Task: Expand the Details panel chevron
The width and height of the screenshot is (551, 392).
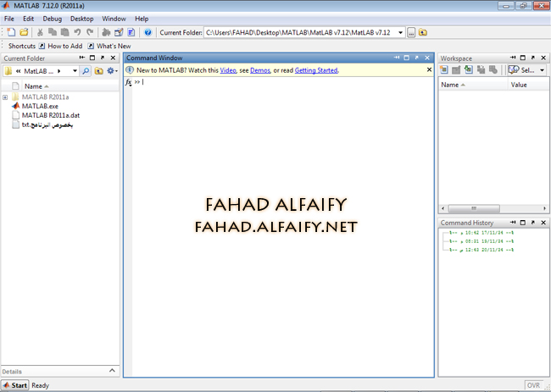Action: (114, 371)
